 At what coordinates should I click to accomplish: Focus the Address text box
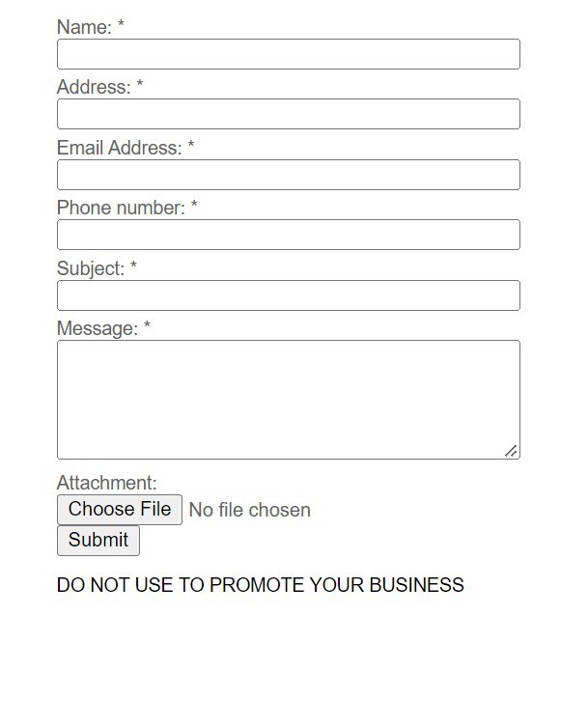coord(288,114)
